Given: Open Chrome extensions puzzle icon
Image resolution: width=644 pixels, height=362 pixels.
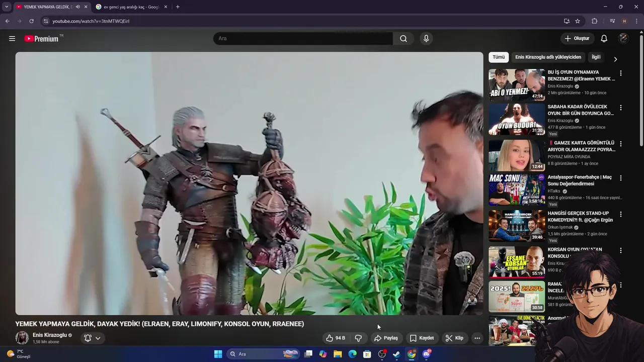Looking at the screenshot, I should [594, 21].
